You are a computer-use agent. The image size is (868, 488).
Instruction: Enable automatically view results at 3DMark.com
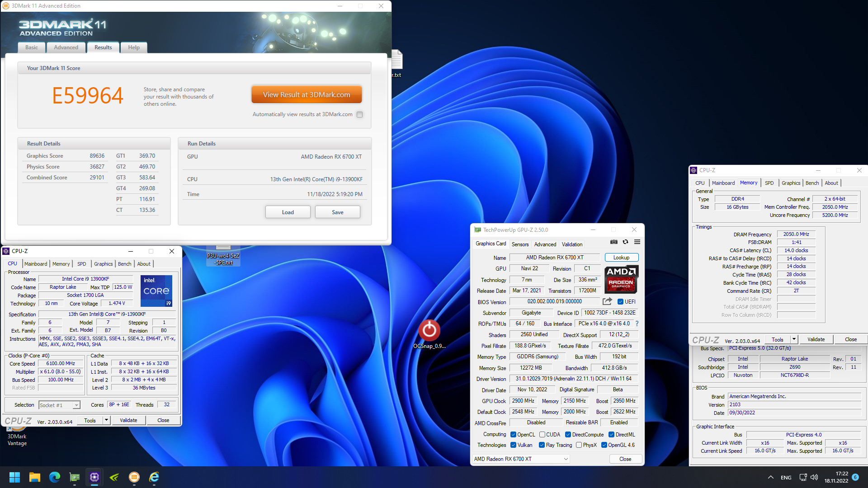click(359, 115)
